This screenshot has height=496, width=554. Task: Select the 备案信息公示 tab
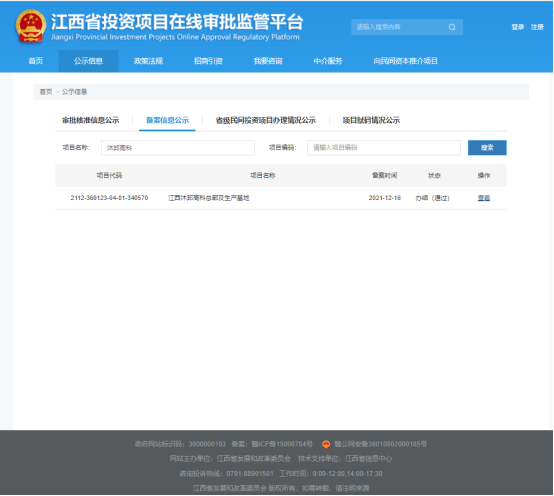coord(167,120)
